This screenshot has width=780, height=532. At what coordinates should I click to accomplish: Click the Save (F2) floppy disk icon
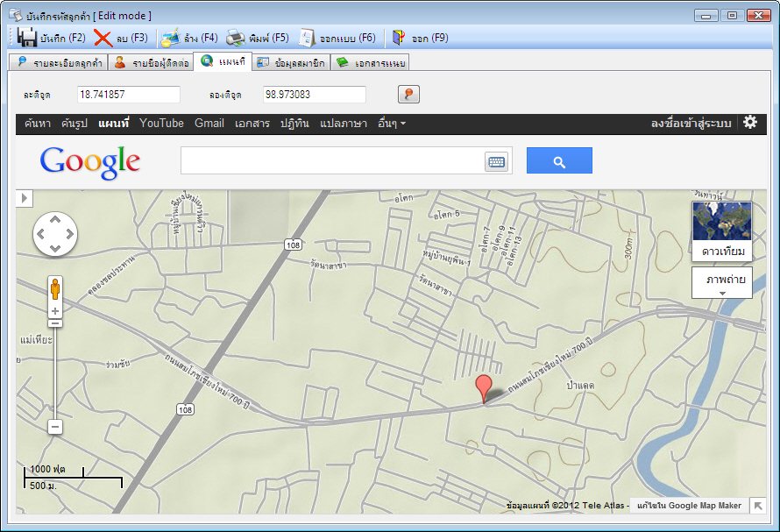[x=27, y=38]
